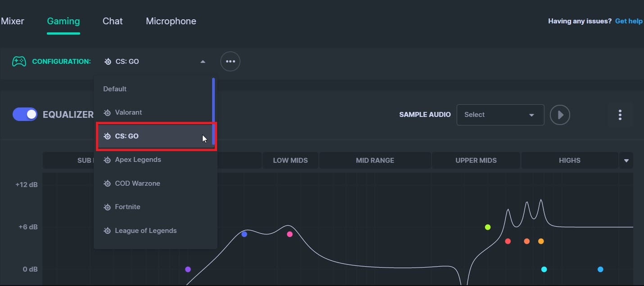Image resolution: width=644 pixels, height=286 pixels.
Task: Click the HIGHS frequency band button
Action: pos(569,161)
